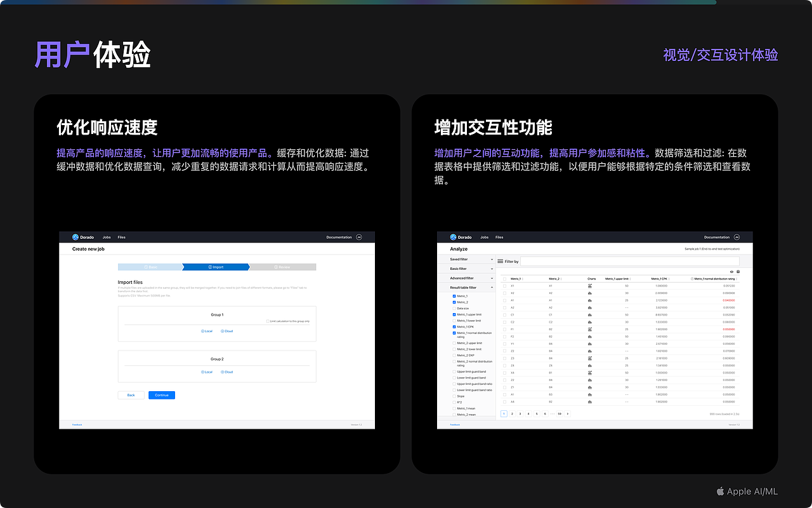
Task: Click the hamburger icon beside Filter by
Action: pos(501,261)
